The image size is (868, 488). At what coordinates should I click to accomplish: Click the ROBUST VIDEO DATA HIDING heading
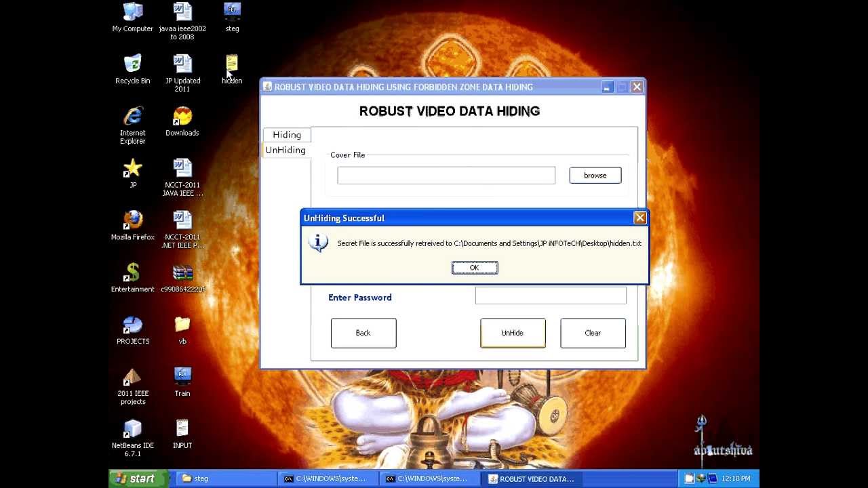[450, 111]
